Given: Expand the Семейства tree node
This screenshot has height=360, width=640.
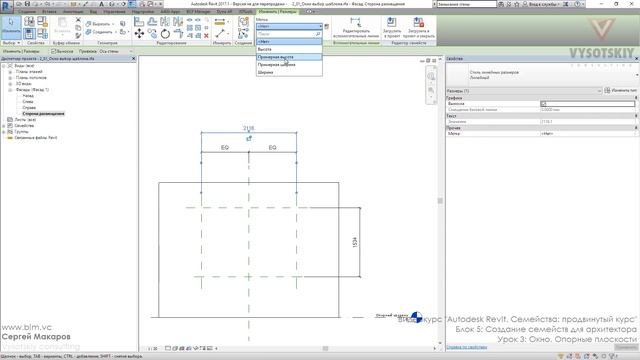Looking at the screenshot, I should [4, 126].
